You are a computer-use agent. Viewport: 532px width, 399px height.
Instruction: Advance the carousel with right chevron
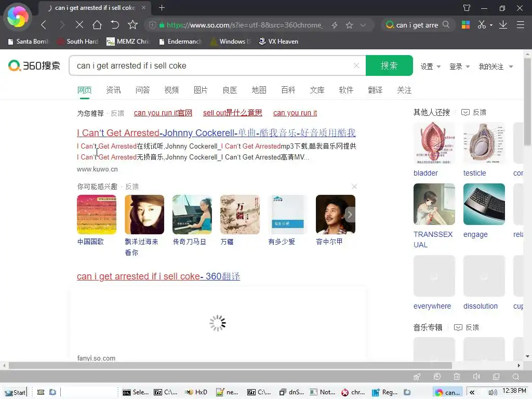(x=350, y=215)
